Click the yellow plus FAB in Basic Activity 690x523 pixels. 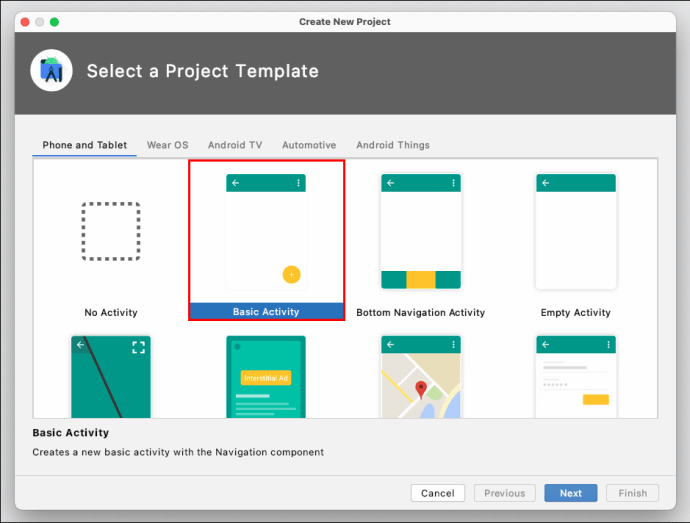point(291,275)
